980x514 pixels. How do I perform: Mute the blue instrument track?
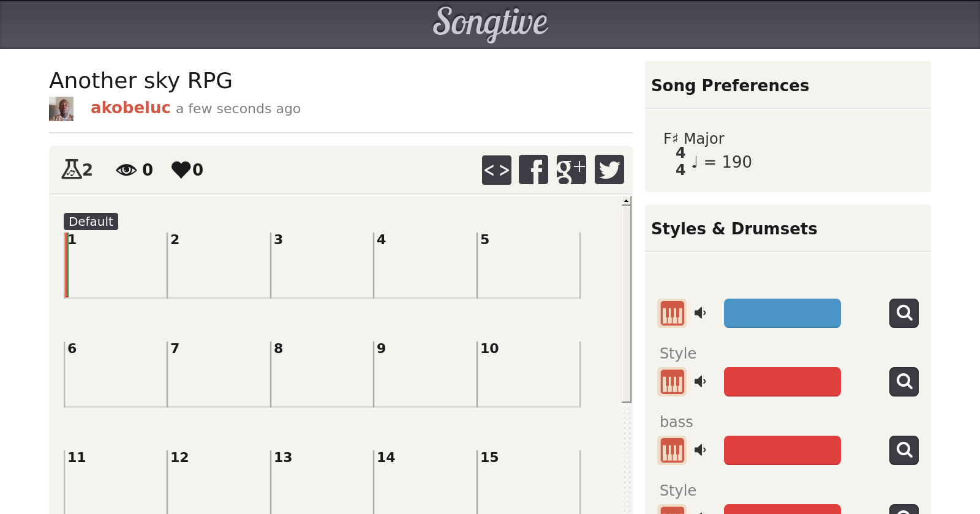pos(700,313)
